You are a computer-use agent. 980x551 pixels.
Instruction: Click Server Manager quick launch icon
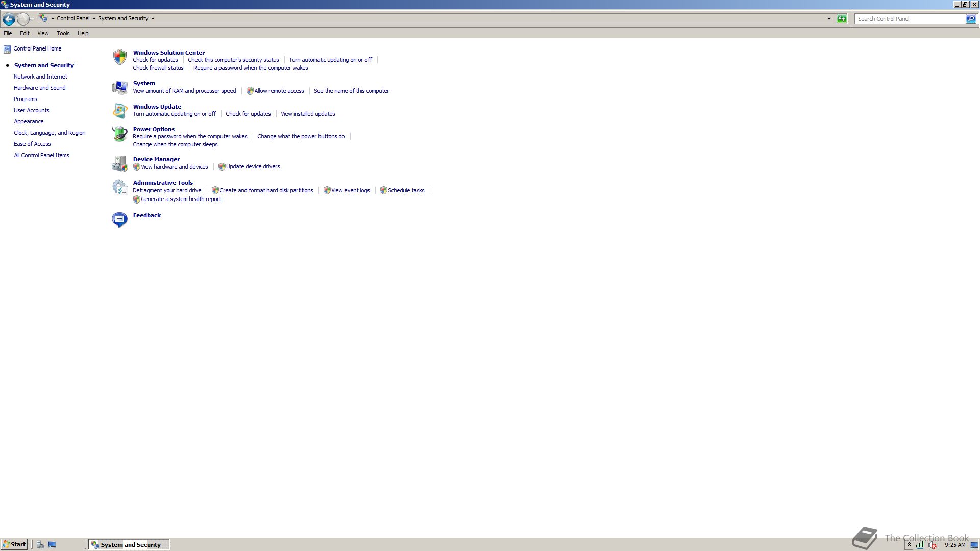pos(40,544)
